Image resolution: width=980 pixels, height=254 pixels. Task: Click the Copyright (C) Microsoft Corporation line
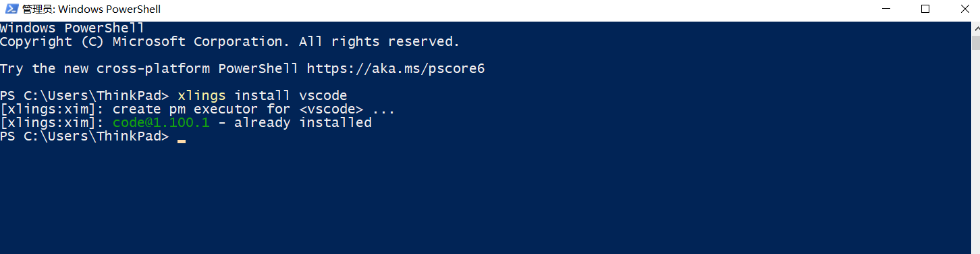229,42
